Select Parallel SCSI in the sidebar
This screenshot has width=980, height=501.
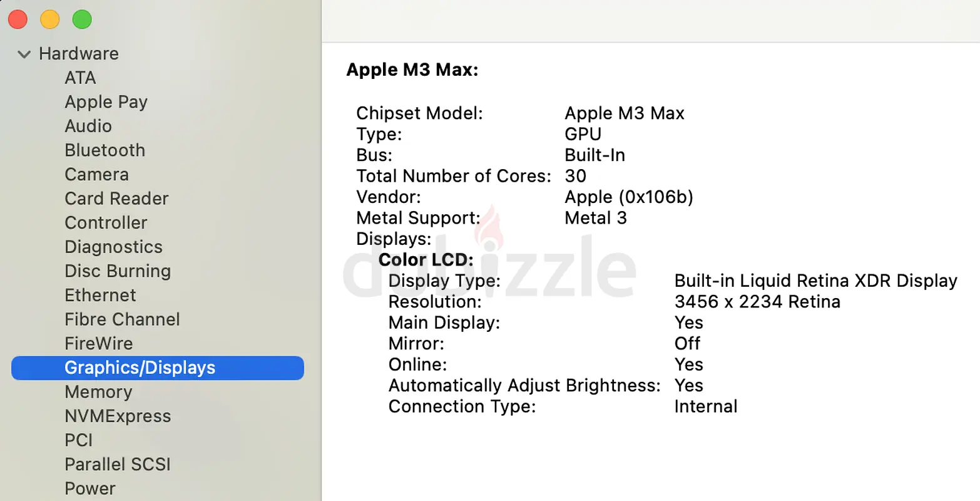click(117, 465)
